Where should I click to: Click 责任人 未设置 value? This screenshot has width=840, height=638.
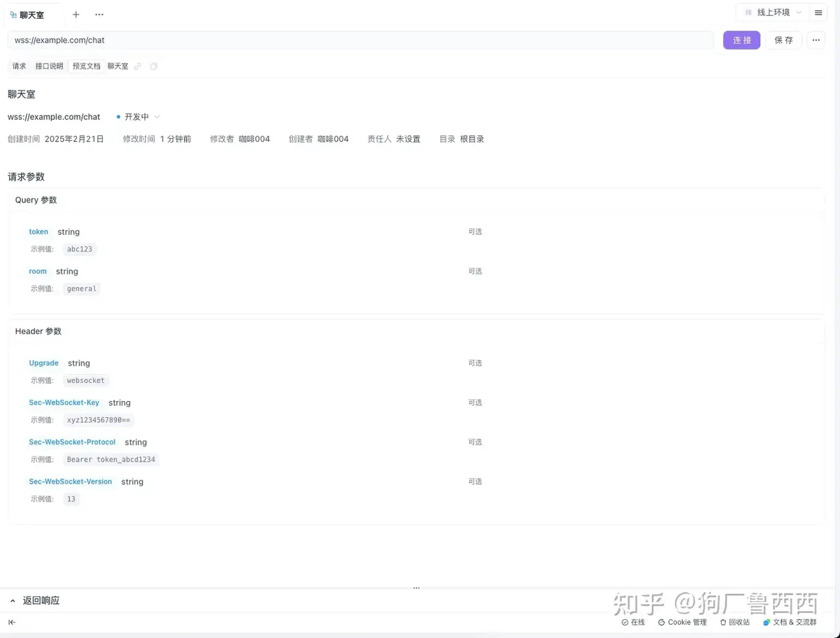pos(408,139)
